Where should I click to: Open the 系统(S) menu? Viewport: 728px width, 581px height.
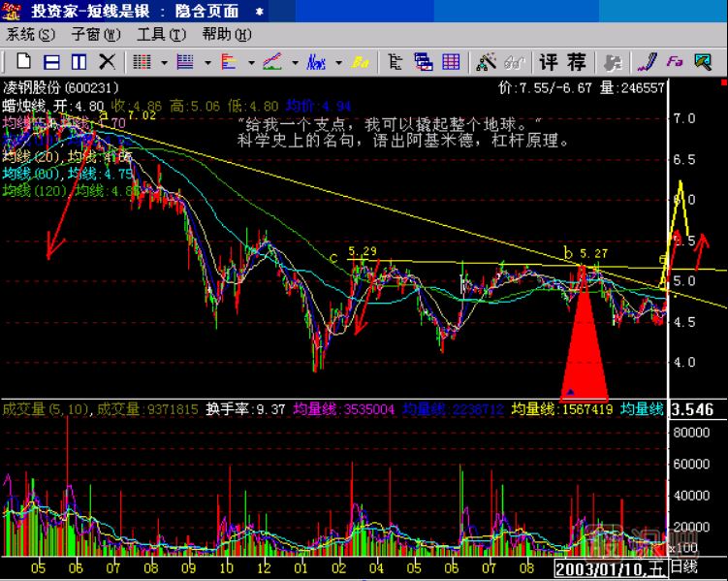tap(31, 35)
